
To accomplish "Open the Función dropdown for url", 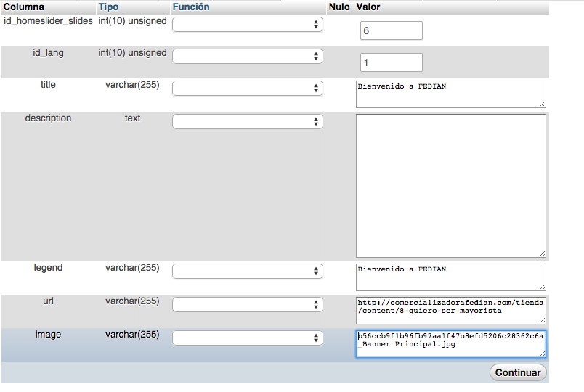I will tap(247, 304).
